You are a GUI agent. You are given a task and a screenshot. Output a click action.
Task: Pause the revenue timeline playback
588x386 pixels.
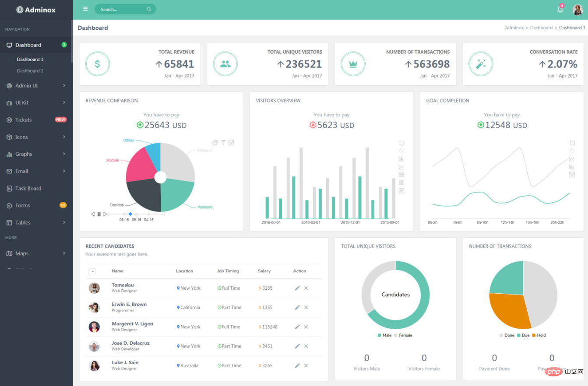[x=99, y=214]
